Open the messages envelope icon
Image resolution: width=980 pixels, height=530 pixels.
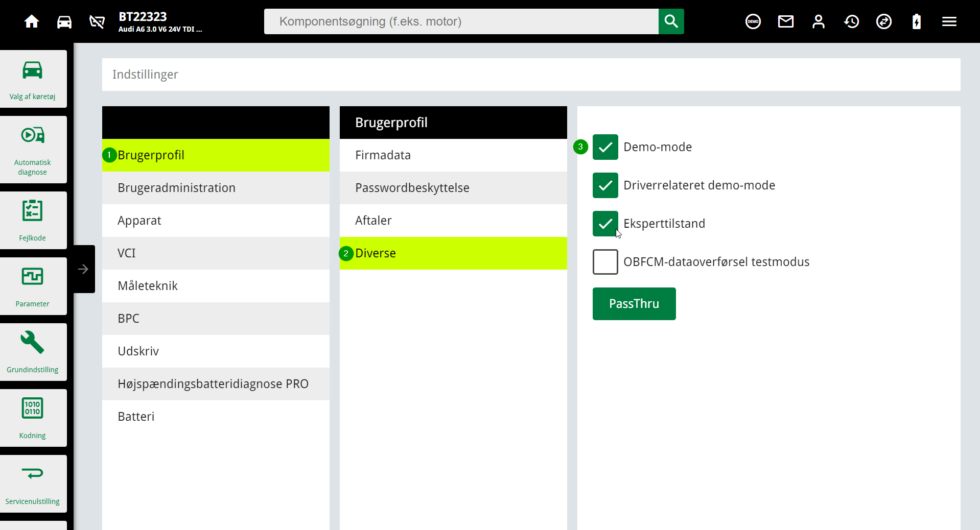click(785, 21)
